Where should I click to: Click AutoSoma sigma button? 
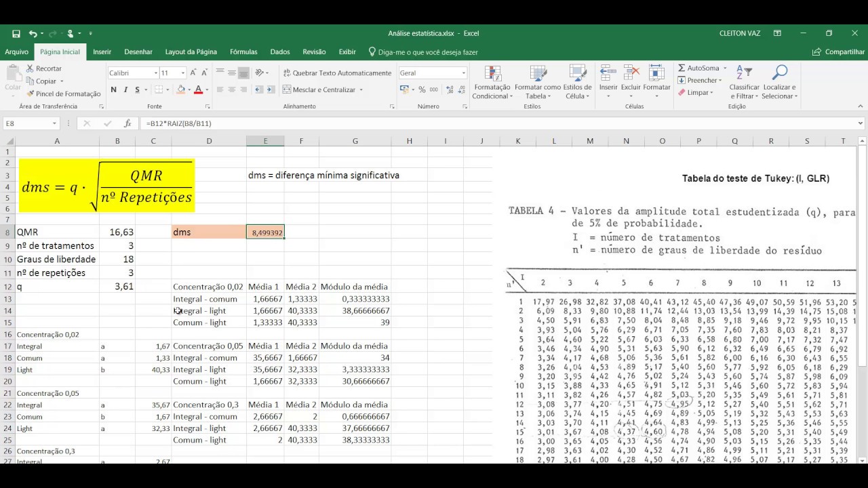(x=698, y=68)
